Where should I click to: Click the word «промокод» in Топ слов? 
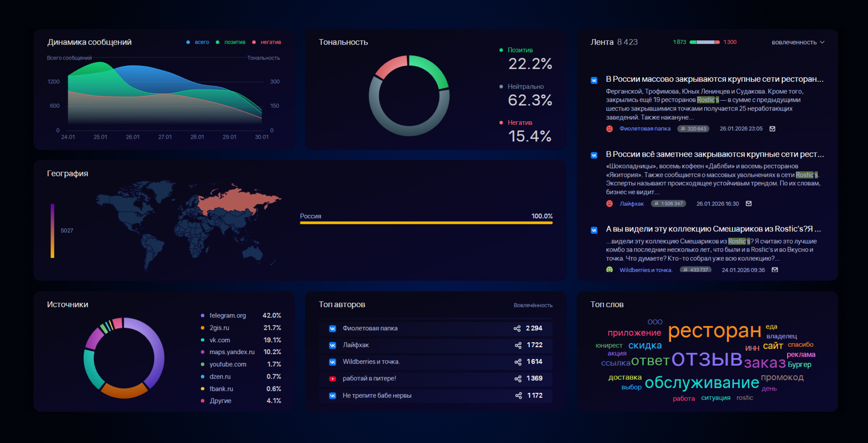pyautogui.click(x=782, y=377)
